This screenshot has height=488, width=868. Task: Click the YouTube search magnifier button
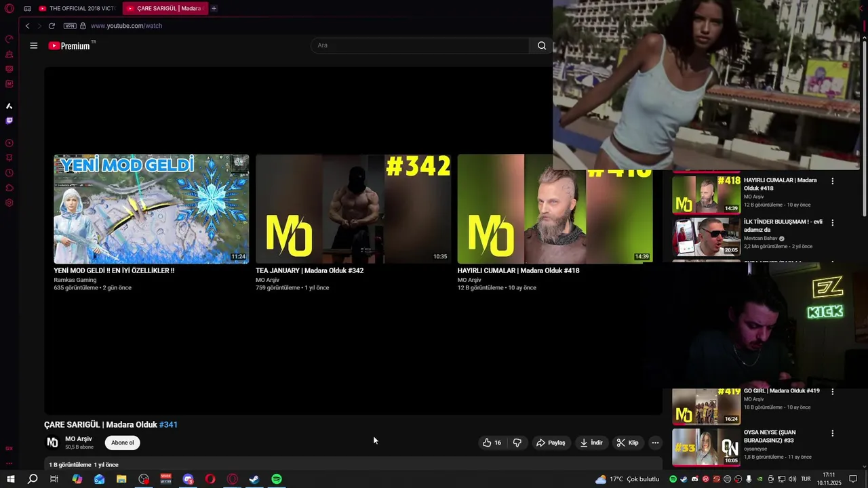(x=541, y=45)
